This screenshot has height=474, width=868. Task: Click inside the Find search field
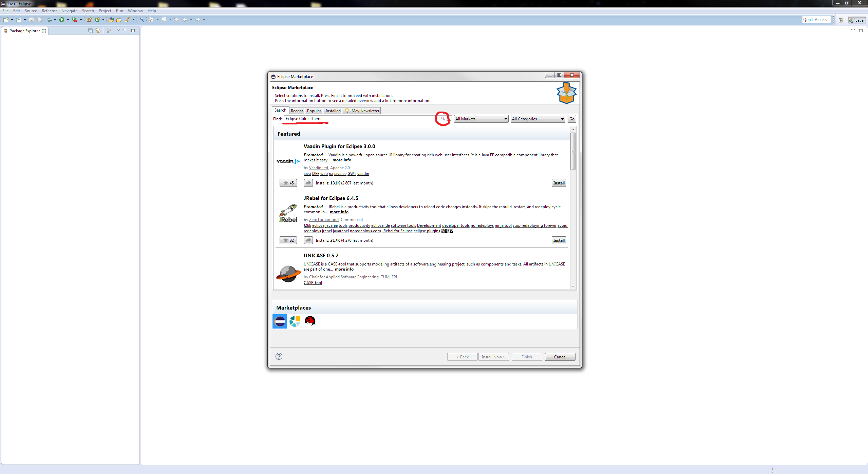(356, 119)
